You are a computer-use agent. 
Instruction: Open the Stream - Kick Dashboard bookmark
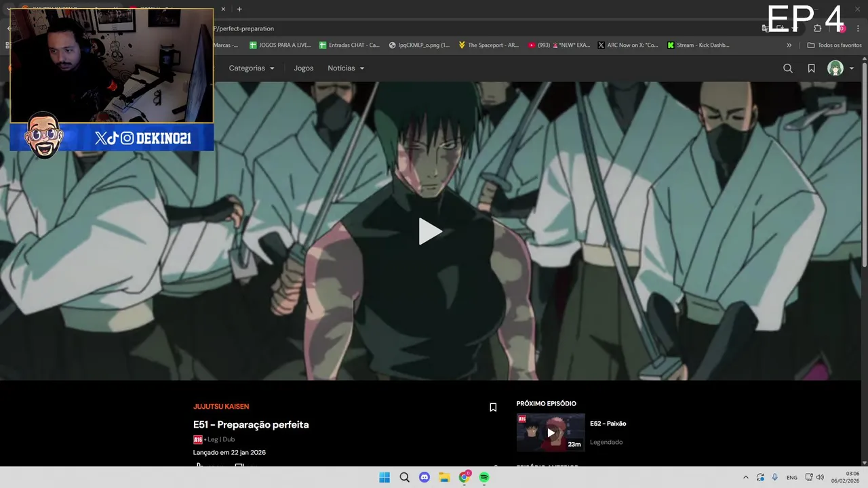[698, 45]
